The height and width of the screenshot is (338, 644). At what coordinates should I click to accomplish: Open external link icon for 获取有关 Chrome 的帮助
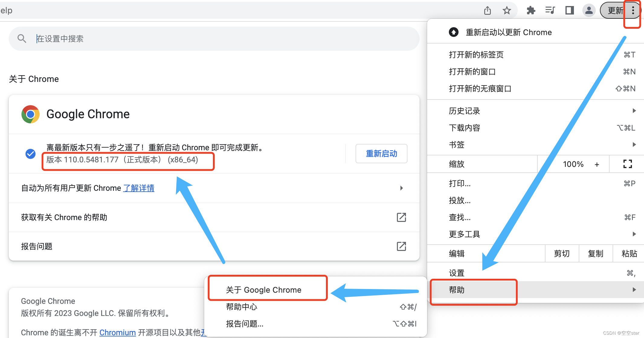tap(401, 217)
